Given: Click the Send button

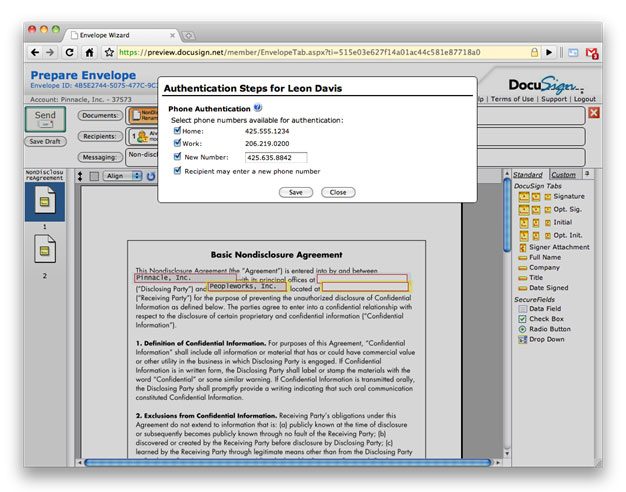Looking at the screenshot, I should coord(45,119).
